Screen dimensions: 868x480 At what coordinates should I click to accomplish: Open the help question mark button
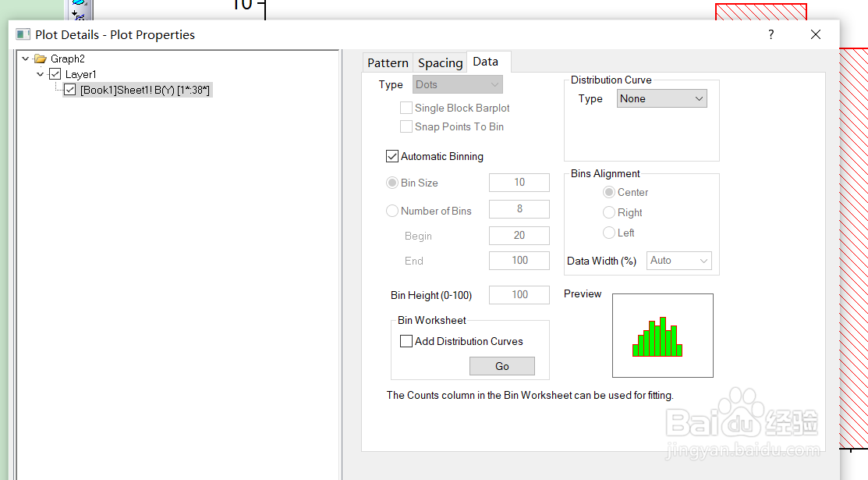pos(771,34)
